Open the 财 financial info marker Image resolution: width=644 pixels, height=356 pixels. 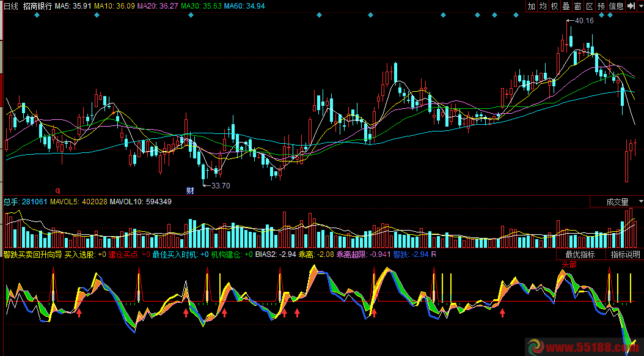pyautogui.click(x=190, y=191)
